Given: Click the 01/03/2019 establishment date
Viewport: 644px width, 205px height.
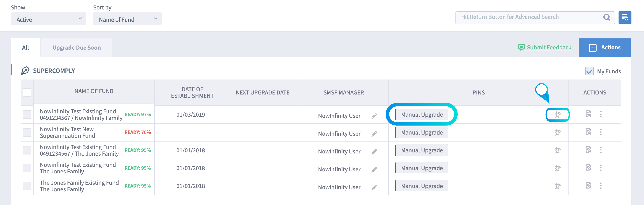Looking at the screenshot, I should coord(191,115).
